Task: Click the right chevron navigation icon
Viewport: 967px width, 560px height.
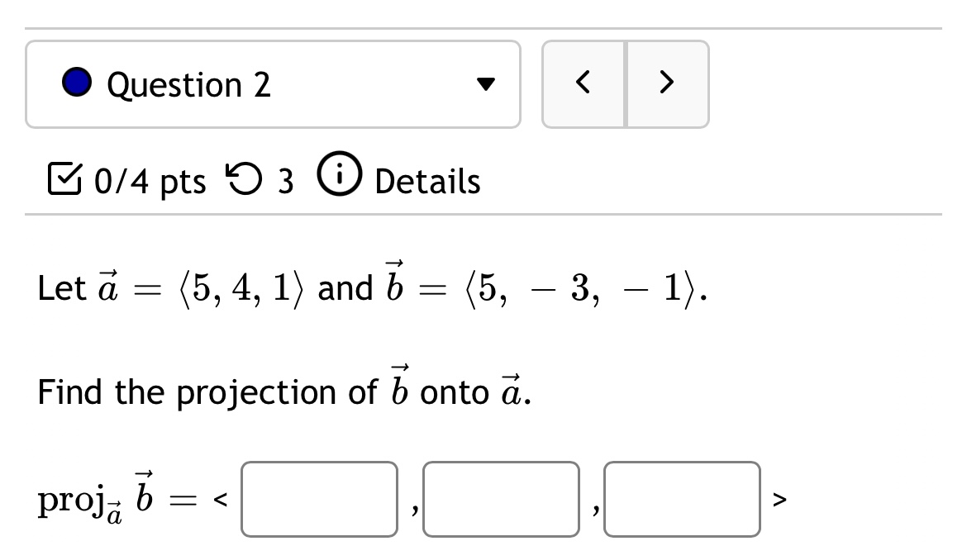Action: 668,83
